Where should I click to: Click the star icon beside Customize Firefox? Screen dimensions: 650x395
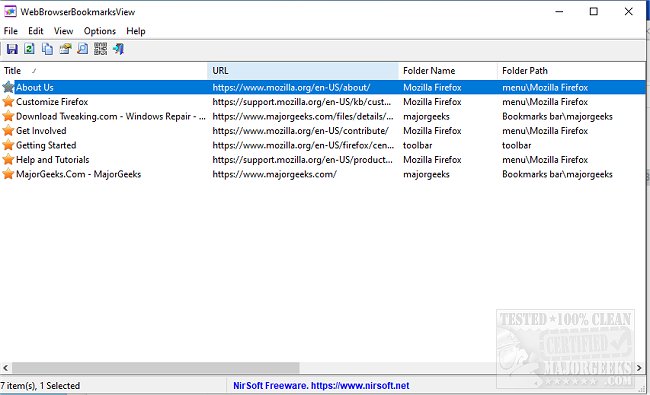tap(8, 102)
